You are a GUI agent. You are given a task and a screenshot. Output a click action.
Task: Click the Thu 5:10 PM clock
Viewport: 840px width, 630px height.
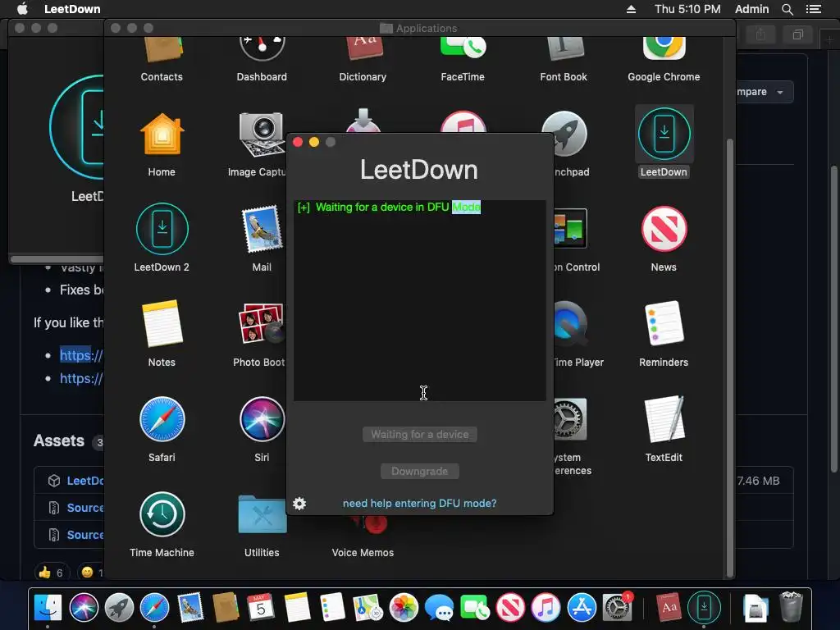(687, 8)
